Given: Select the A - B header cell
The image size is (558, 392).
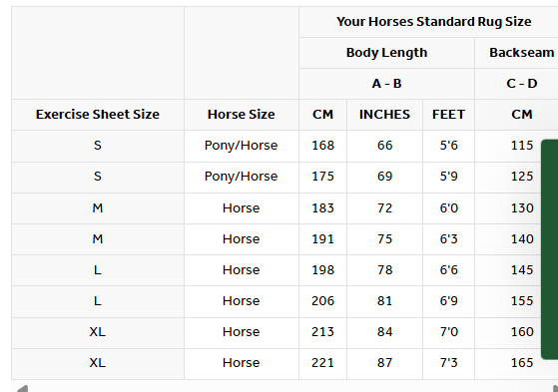Looking at the screenshot, I should tap(387, 84).
